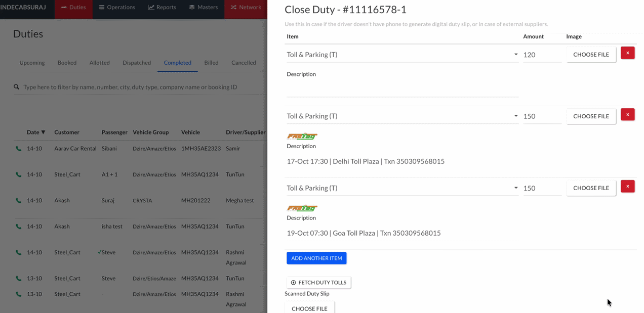Viewport: 644px width, 313px height.
Task: Switch to the Allotted duties tab
Action: [99, 63]
